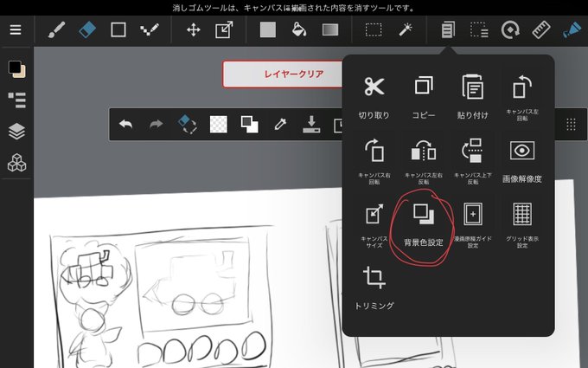
Task: Open the materials cubes panel
Action: (x=17, y=163)
